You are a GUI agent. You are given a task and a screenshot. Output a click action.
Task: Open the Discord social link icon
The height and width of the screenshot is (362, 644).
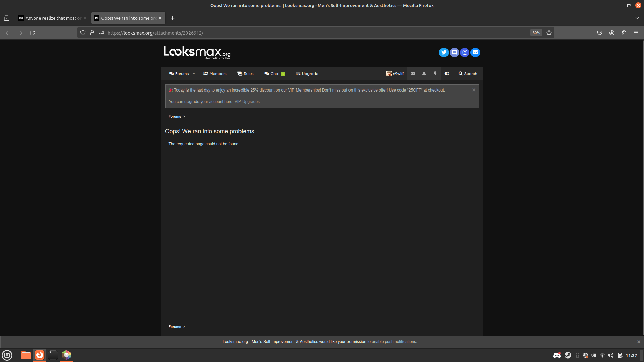pyautogui.click(x=454, y=52)
